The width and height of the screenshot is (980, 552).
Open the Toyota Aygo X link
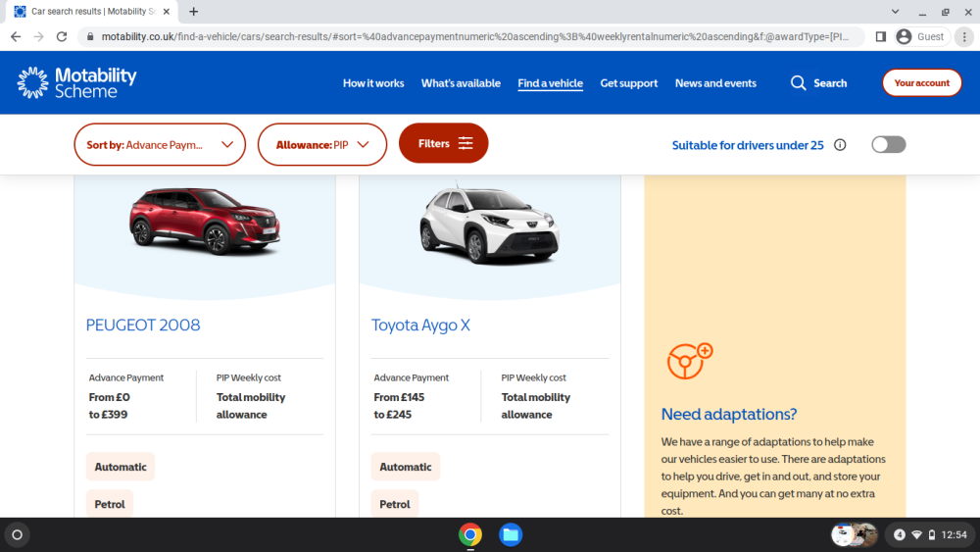420,326
